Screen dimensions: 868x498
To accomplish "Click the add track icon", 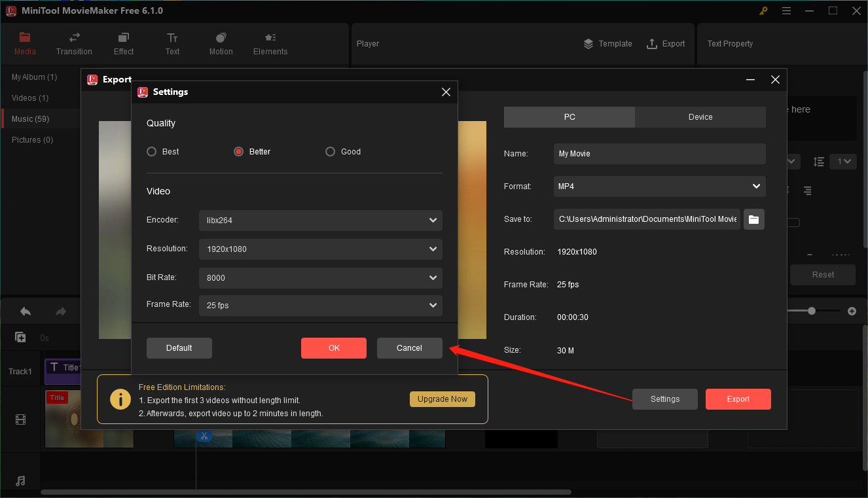I will (x=20, y=338).
